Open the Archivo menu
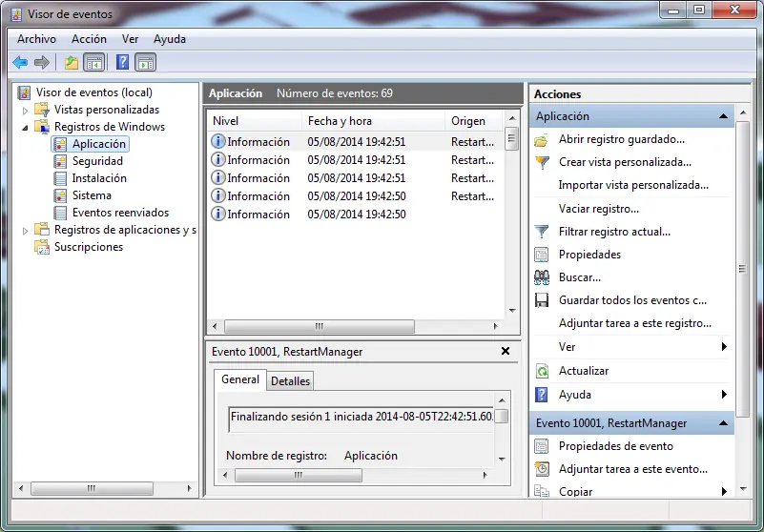 (x=36, y=39)
